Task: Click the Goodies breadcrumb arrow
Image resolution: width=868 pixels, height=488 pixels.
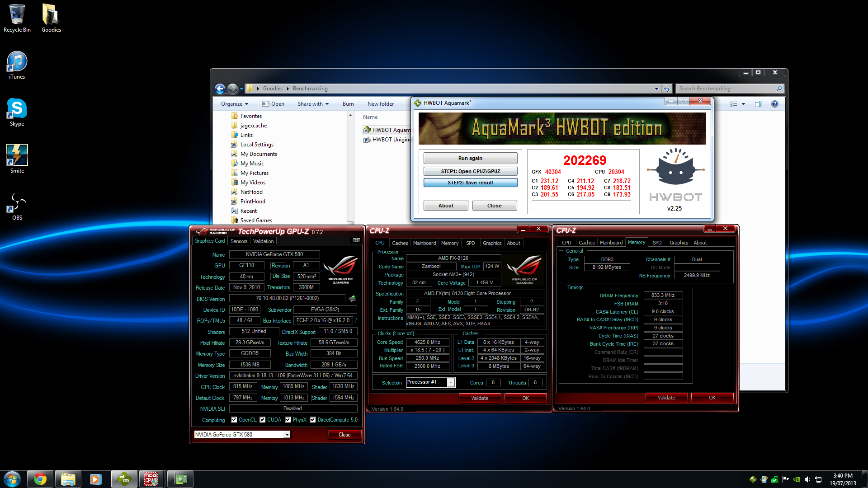Action: pos(288,89)
